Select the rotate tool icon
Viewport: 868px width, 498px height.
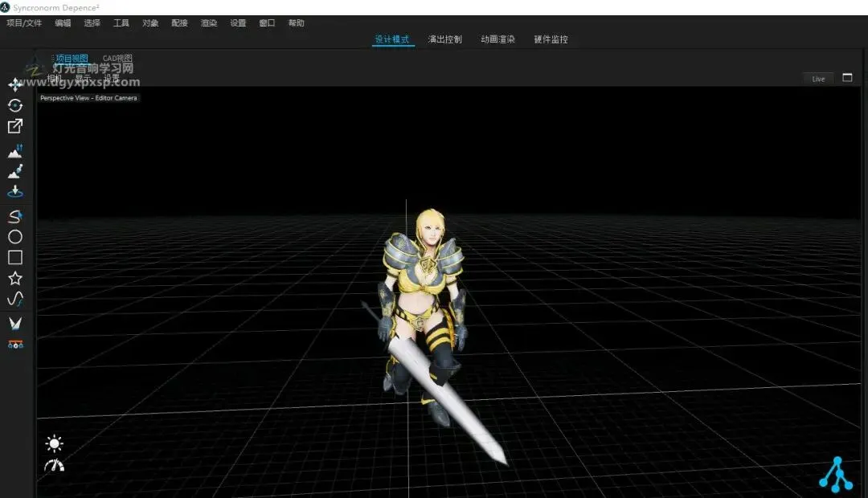[15, 105]
